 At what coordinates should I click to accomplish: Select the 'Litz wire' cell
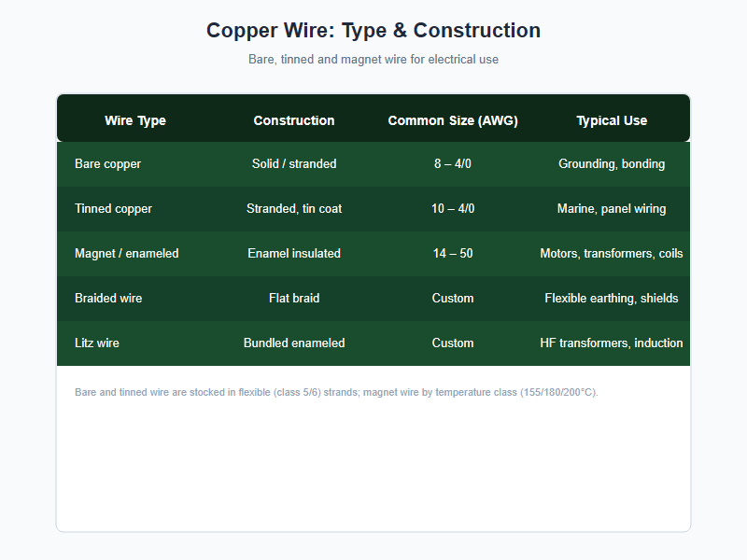(x=97, y=343)
